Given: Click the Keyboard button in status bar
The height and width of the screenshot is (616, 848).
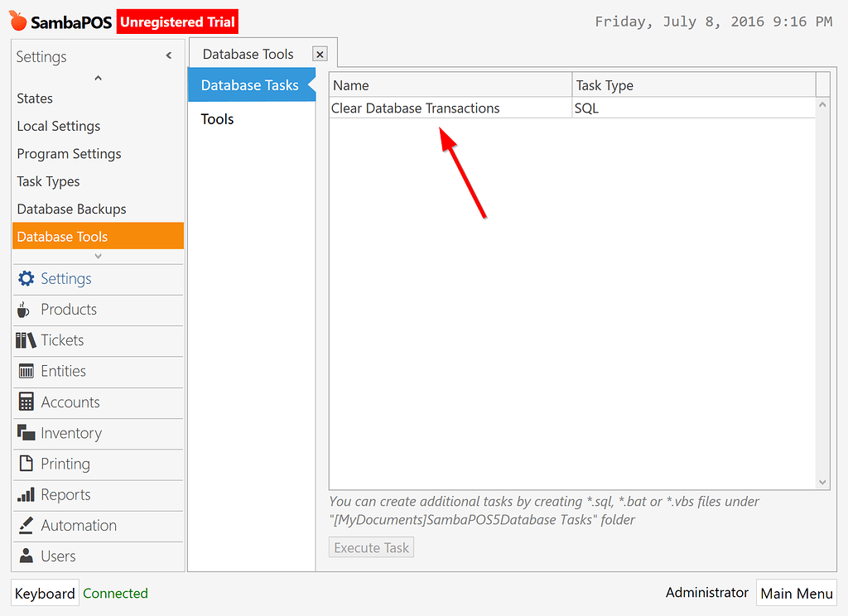Looking at the screenshot, I should click(x=44, y=593).
